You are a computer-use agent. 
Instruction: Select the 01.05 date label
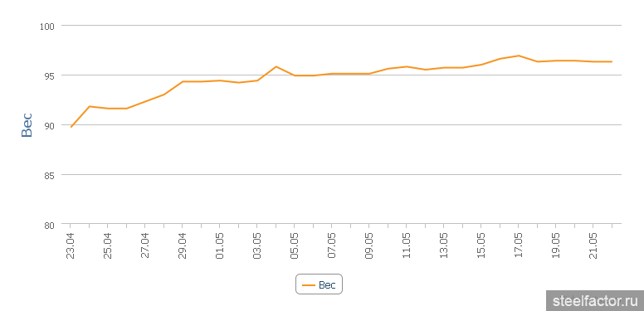[220, 246]
